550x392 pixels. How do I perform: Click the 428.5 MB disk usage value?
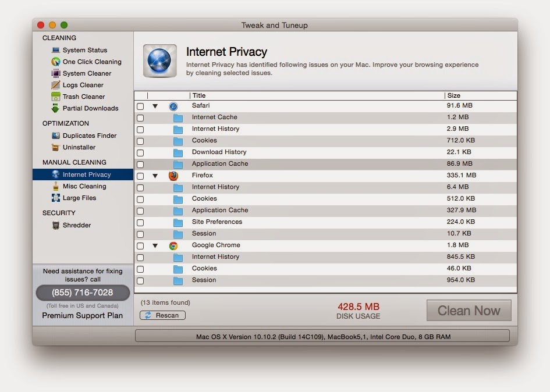pyautogui.click(x=359, y=307)
